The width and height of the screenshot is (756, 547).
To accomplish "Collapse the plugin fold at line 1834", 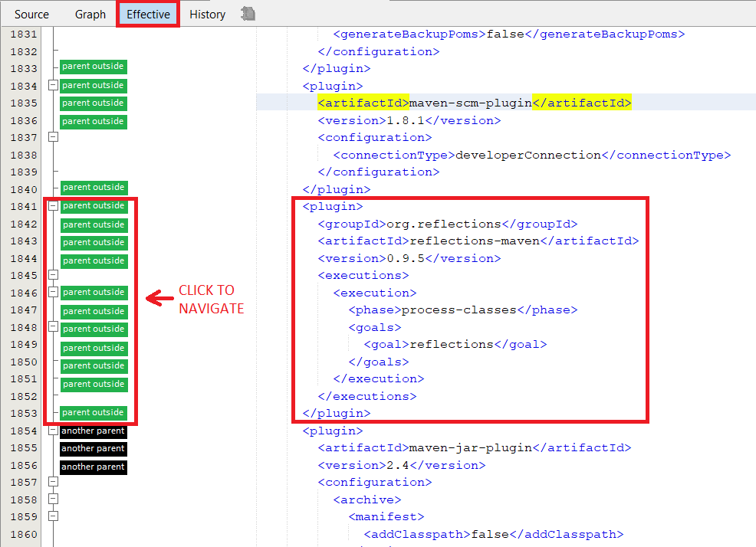I will [x=54, y=85].
